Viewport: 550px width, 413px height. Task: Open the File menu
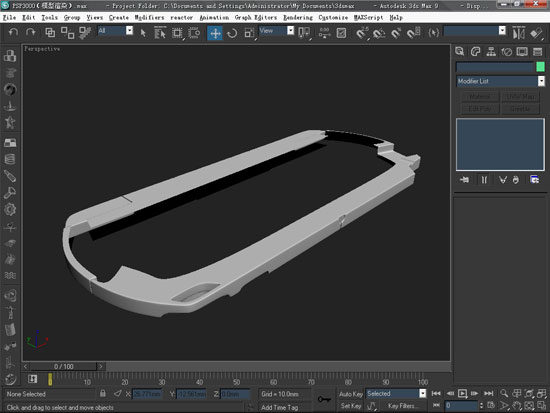coord(9,17)
